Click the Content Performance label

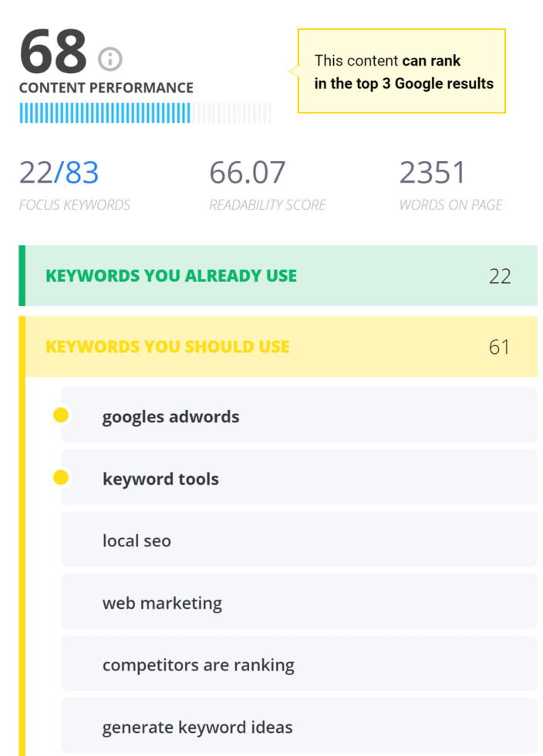click(106, 88)
